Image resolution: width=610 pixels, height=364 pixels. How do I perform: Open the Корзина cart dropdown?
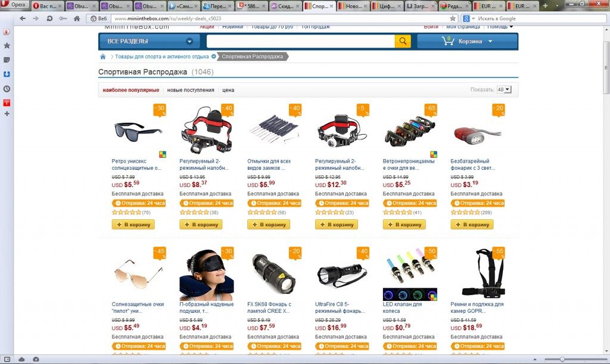tap(467, 41)
